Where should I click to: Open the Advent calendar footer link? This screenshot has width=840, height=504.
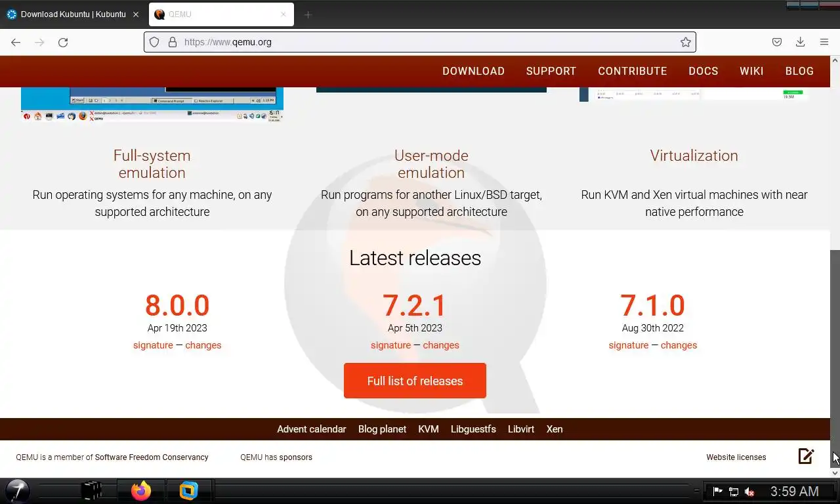click(x=312, y=429)
